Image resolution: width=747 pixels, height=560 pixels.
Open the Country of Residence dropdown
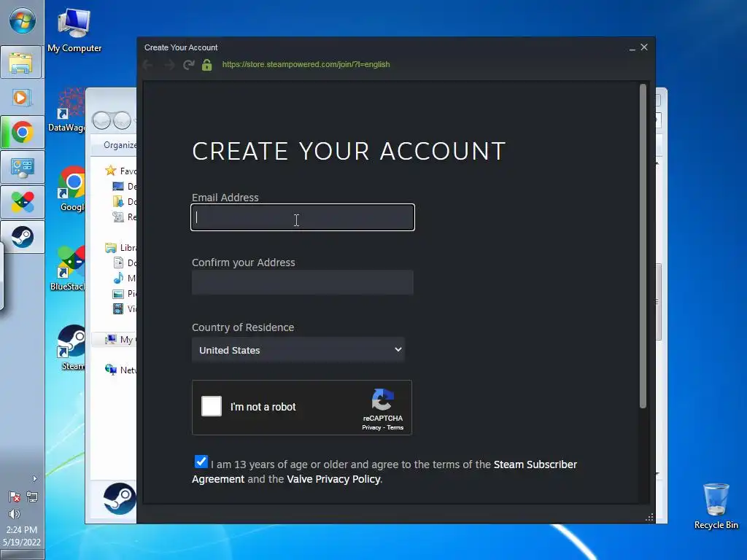tap(298, 350)
